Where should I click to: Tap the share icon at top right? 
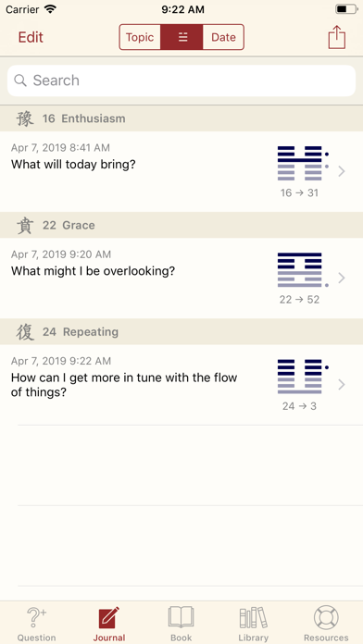point(337,37)
